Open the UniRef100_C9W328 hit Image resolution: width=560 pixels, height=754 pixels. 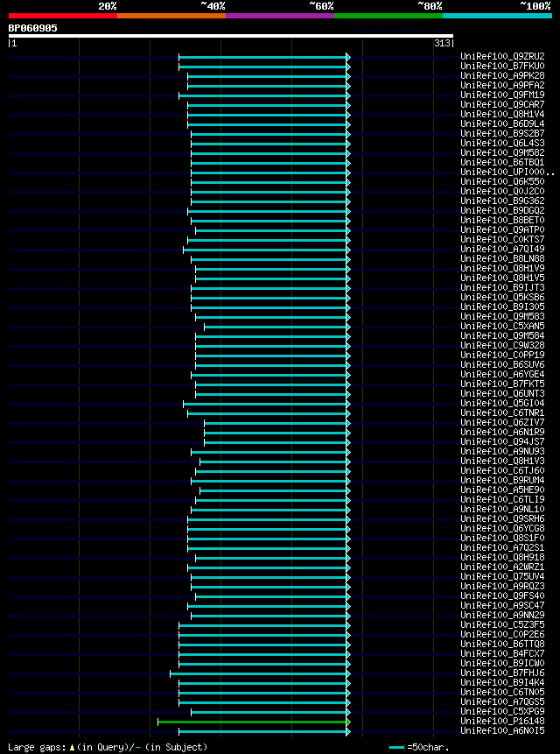(502, 345)
